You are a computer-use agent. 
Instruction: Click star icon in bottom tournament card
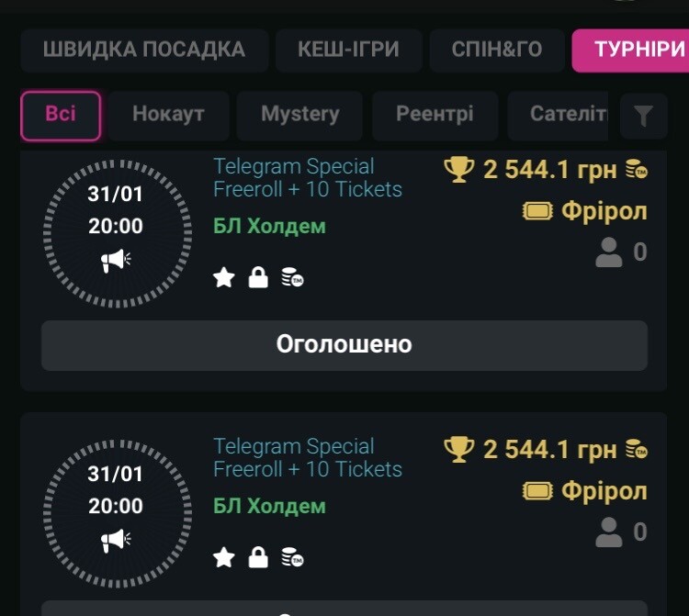coord(223,557)
